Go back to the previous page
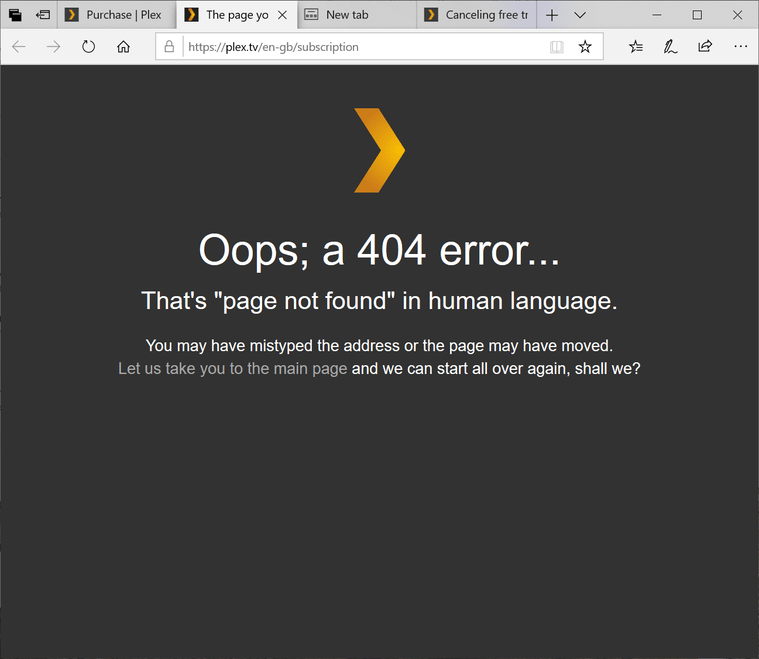Image resolution: width=759 pixels, height=659 pixels. (19, 46)
